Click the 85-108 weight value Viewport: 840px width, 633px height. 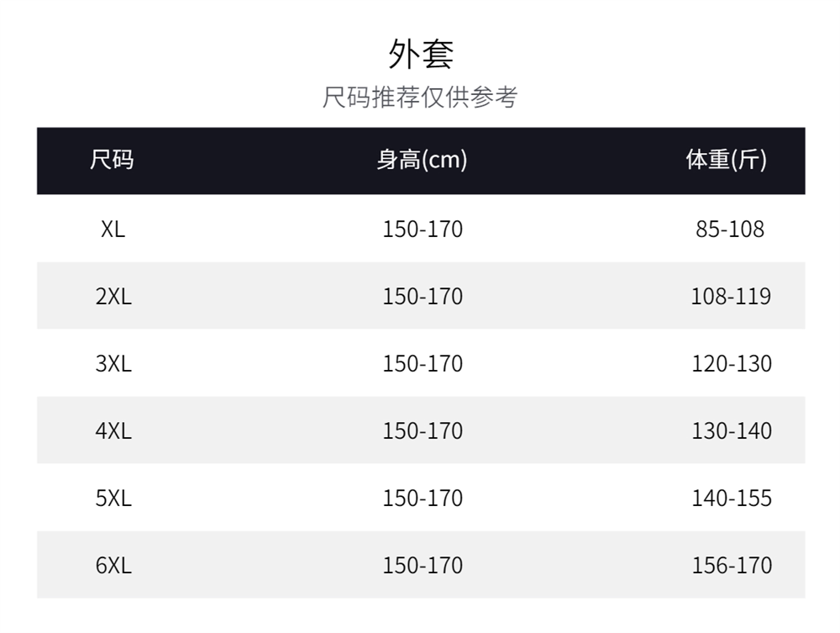click(x=730, y=229)
